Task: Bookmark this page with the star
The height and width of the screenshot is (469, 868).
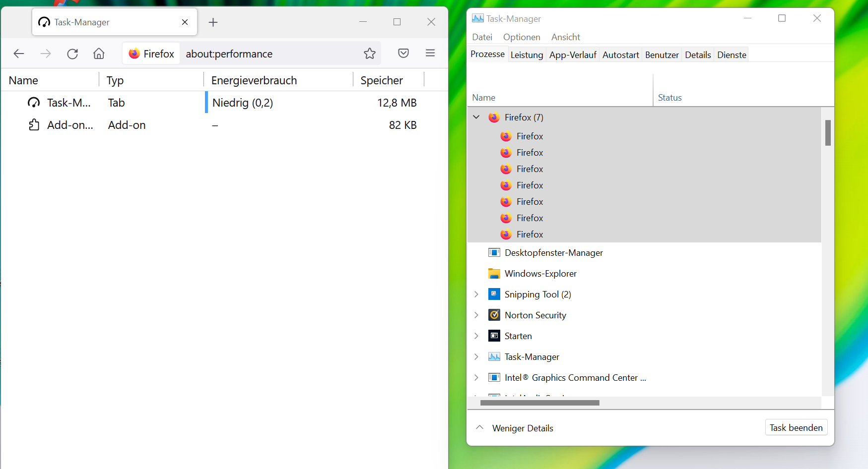Action: [x=370, y=54]
